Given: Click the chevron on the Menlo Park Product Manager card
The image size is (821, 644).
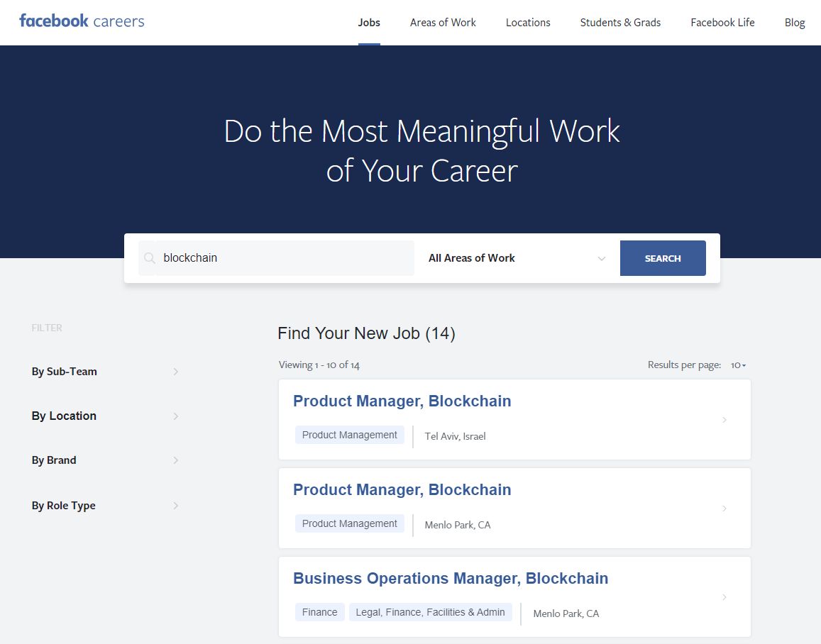Looking at the screenshot, I should [724, 508].
